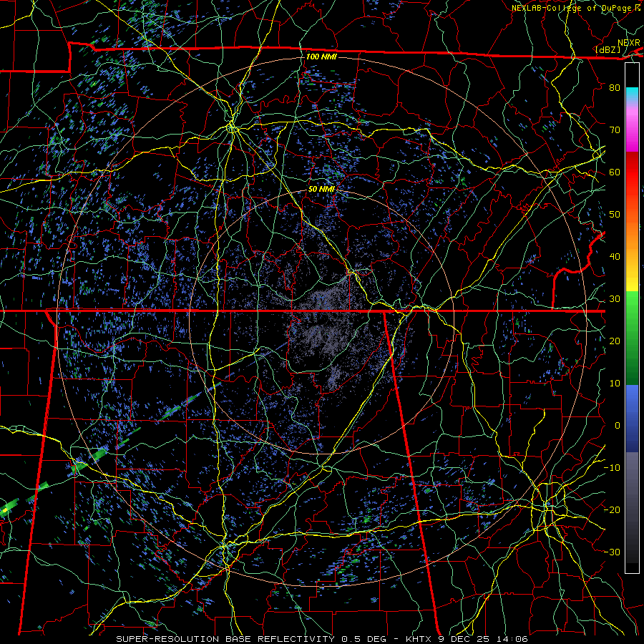Click "SUPER-RESOLUTION BASE REFLECTIVITY" in the caption
The width and height of the screenshot is (644, 644).
pyautogui.click(x=225, y=639)
